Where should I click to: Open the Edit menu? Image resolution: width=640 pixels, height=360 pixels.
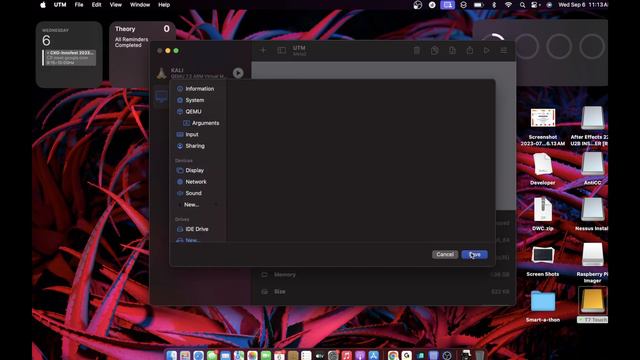[96, 5]
